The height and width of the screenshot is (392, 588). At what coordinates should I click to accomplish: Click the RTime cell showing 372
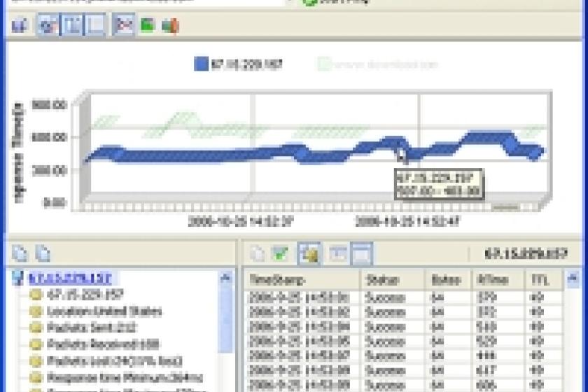click(x=486, y=312)
